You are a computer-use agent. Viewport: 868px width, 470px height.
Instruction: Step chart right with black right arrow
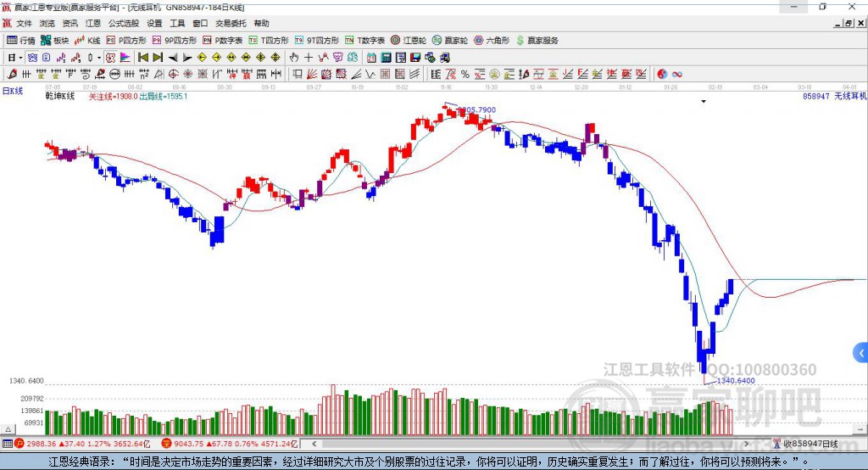187,58
